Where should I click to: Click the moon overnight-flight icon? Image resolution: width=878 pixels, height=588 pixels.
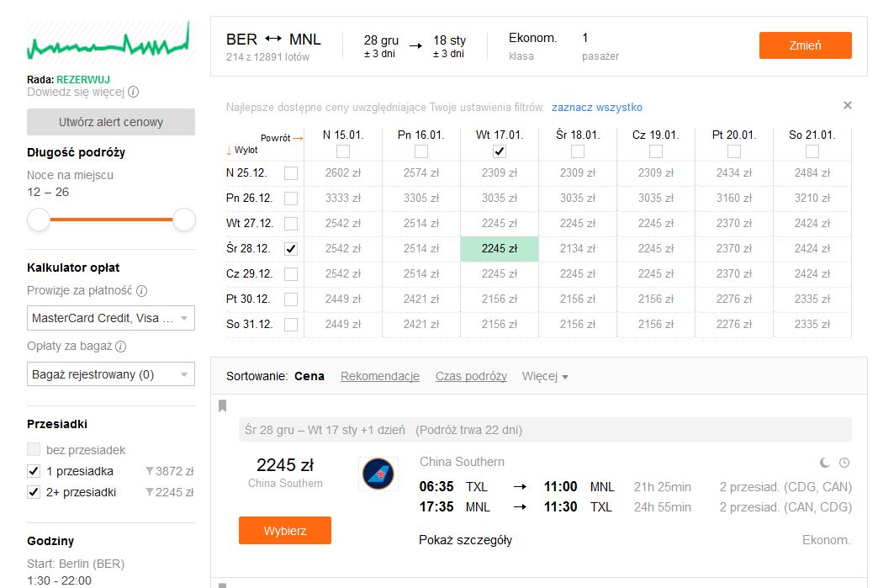pos(824,463)
